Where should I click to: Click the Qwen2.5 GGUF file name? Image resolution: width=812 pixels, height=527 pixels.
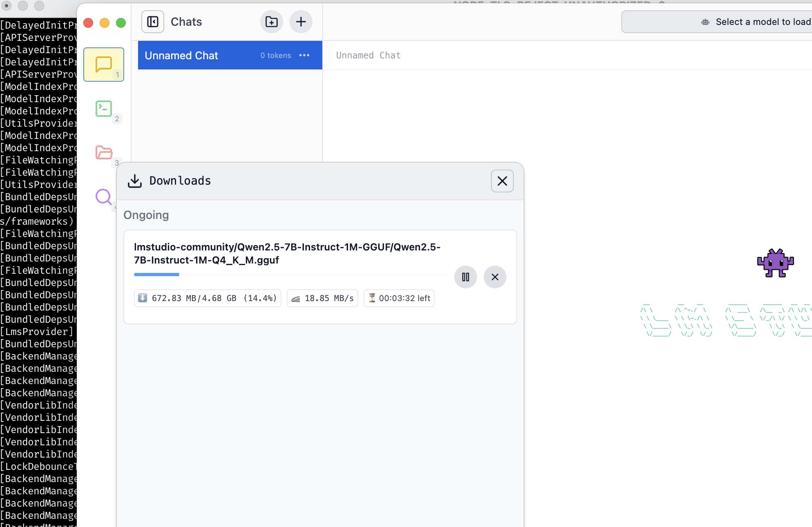pyautogui.click(x=287, y=253)
